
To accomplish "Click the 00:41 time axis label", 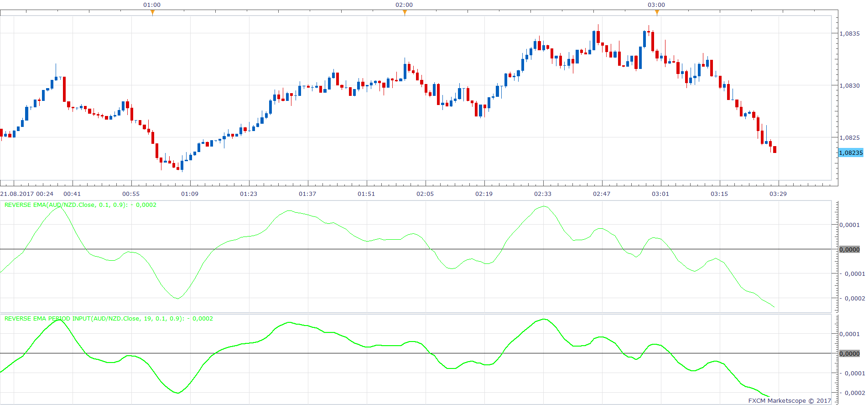I will (72, 194).
